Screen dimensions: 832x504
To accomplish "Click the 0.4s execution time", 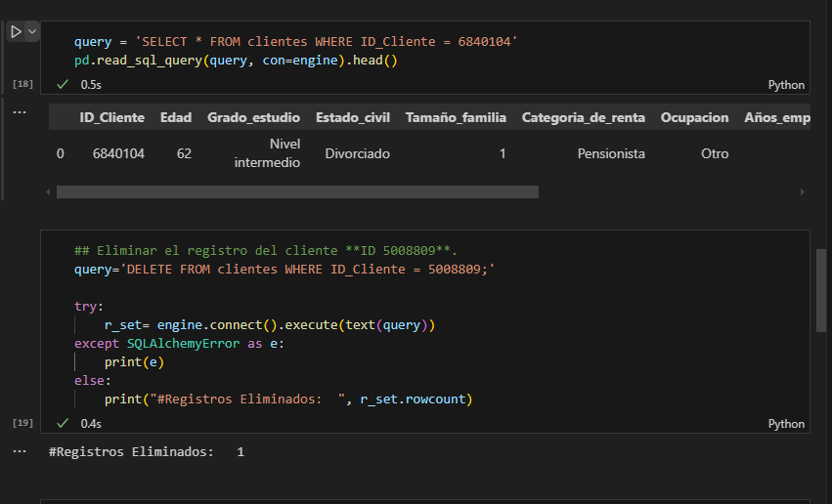I will click(91, 424).
